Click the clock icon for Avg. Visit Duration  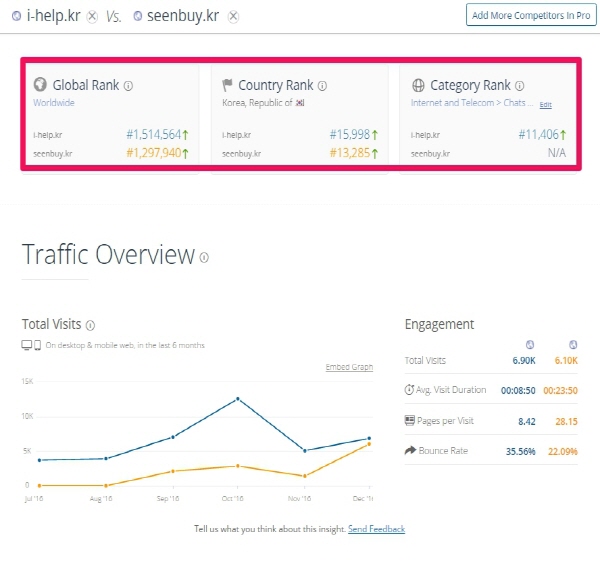tap(410, 389)
